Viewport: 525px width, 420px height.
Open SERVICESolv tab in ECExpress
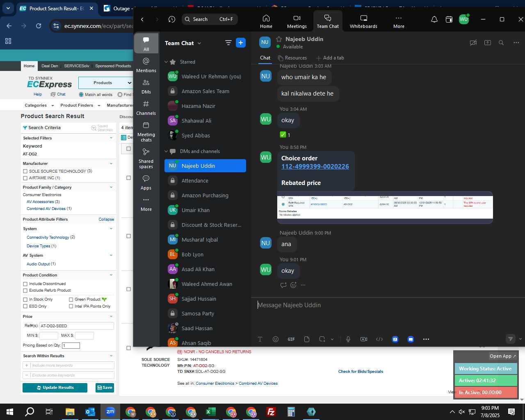click(x=77, y=66)
